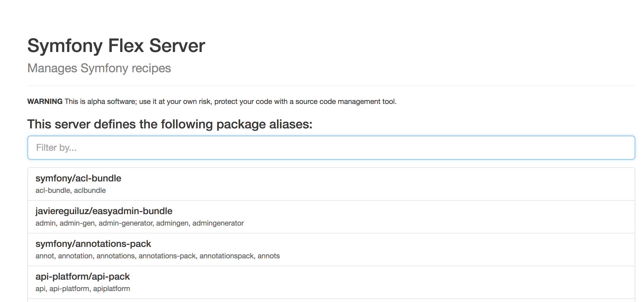Click the apiplatform alias text
The image size is (644, 302).
(x=111, y=289)
